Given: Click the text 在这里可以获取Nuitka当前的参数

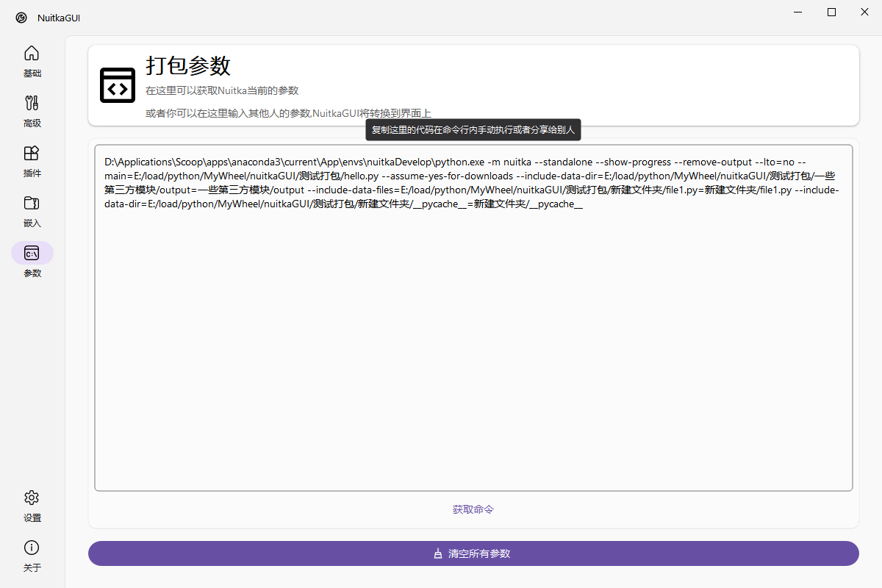Looking at the screenshot, I should (x=222, y=90).
